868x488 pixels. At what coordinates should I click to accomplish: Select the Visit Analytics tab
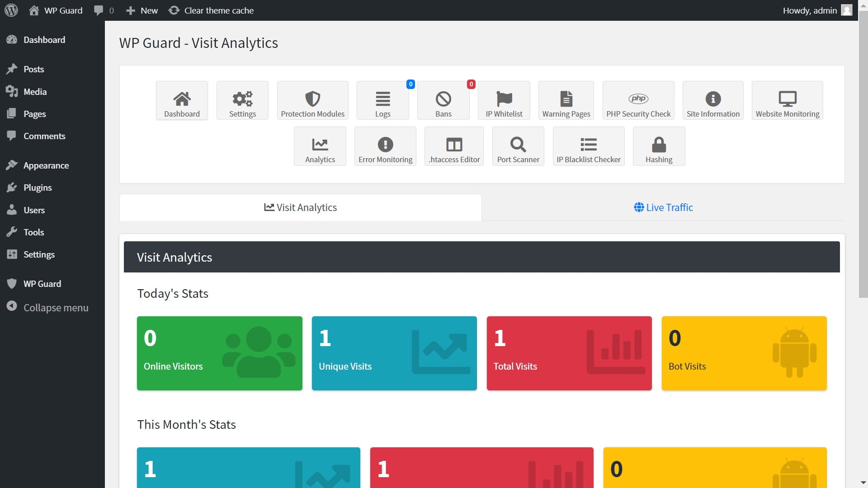(x=301, y=207)
